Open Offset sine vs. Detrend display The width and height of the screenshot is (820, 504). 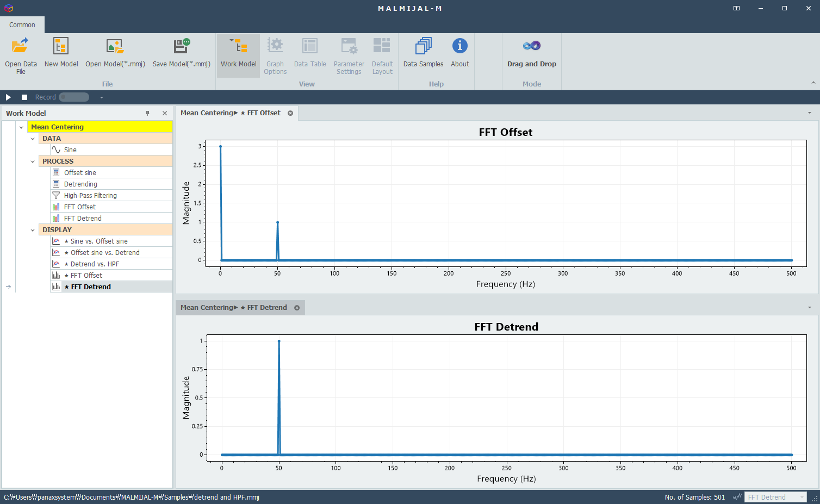tap(111, 252)
